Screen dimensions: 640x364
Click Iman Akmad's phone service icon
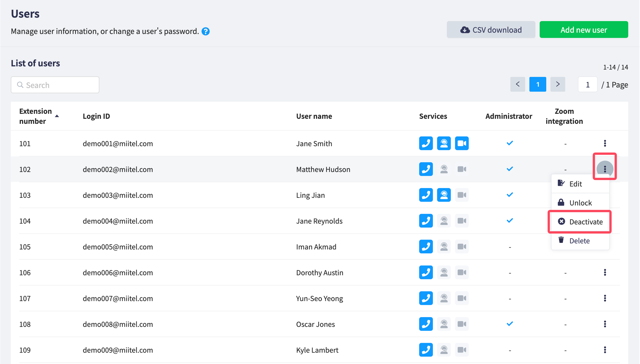pyautogui.click(x=426, y=247)
